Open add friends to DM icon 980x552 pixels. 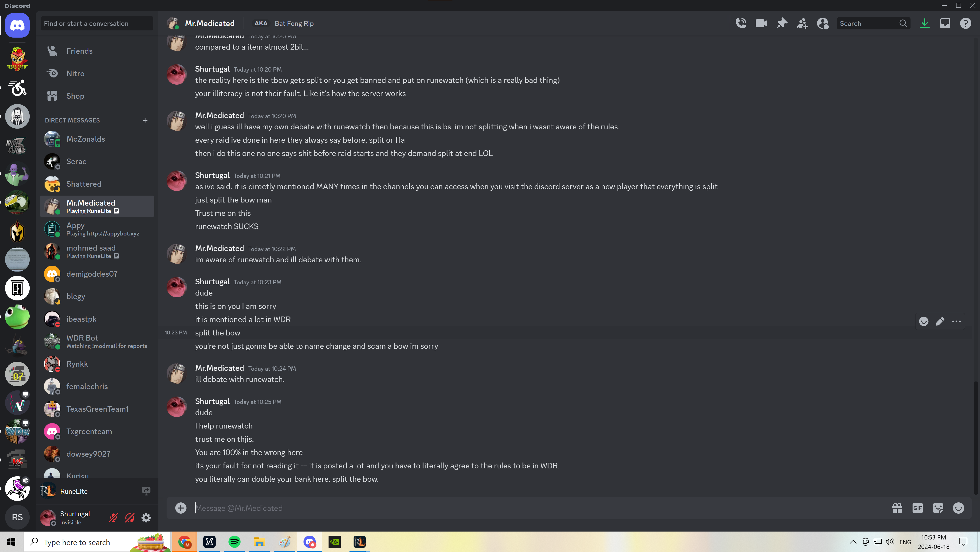(802, 23)
